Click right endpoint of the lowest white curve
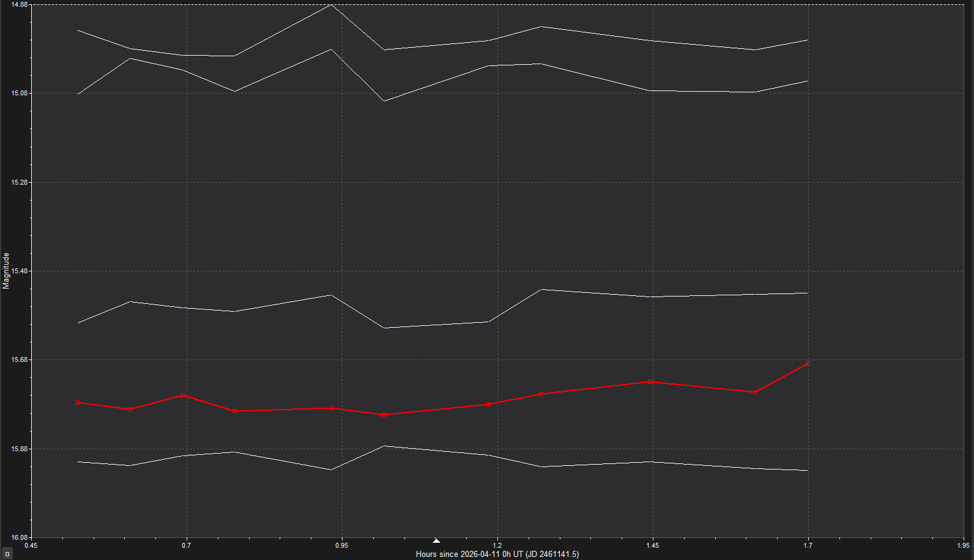This screenshot has width=974, height=560. coord(808,470)
